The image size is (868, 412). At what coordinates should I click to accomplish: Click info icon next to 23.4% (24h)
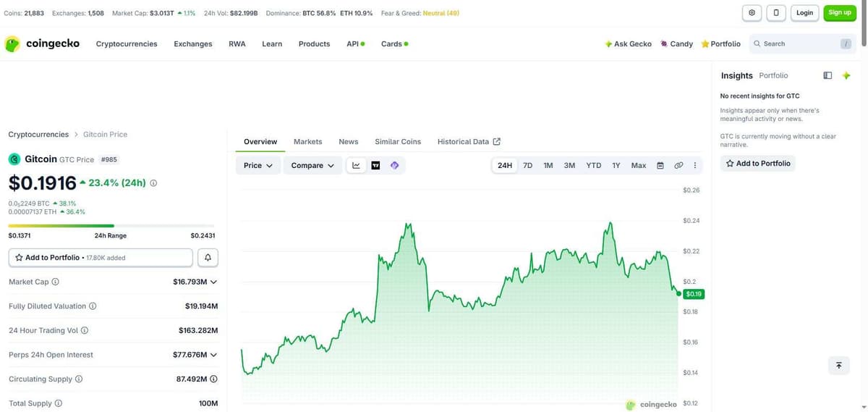click(153, 183)
